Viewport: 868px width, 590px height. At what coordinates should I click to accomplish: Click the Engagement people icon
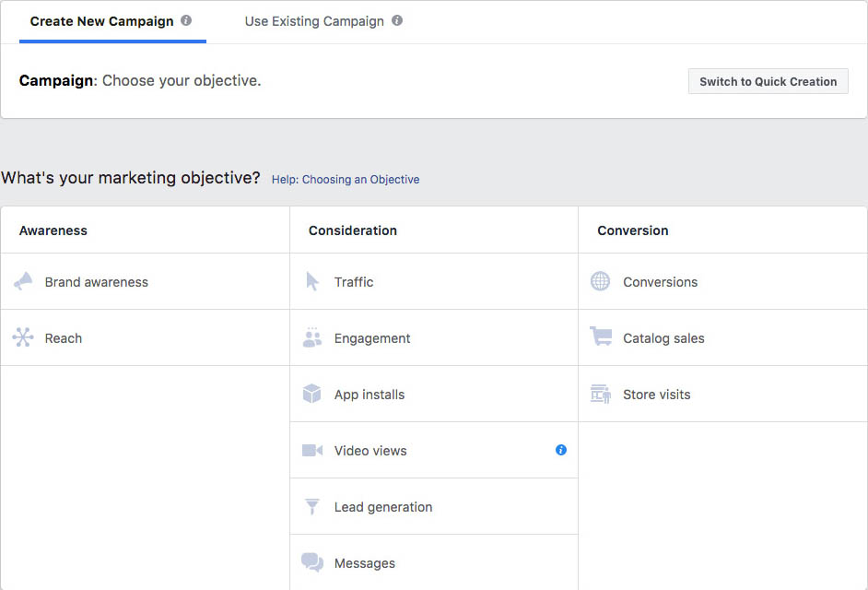tap(312, 338)
